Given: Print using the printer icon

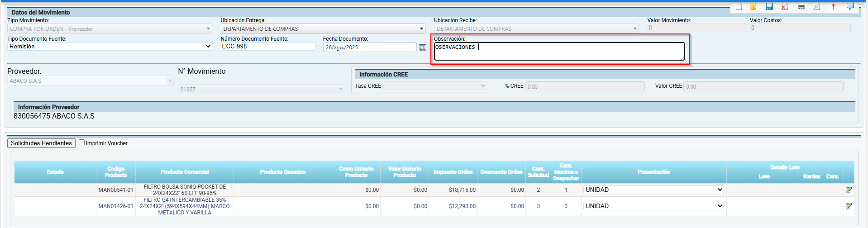Looking at the screenshot, I should coord(801,6).
